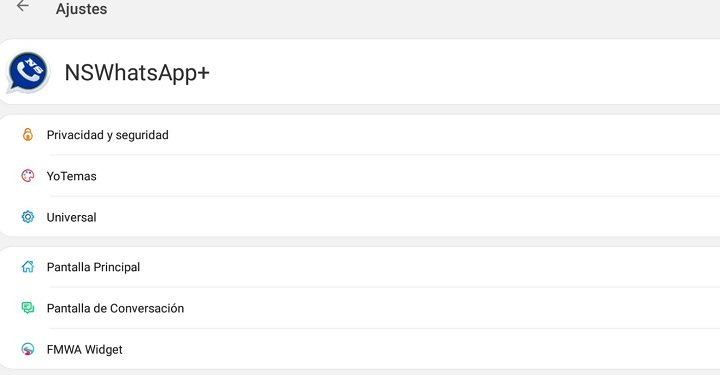Click the orange padlock privacy icon
This screenshot has width=720, height=375.
click(28, 134)
